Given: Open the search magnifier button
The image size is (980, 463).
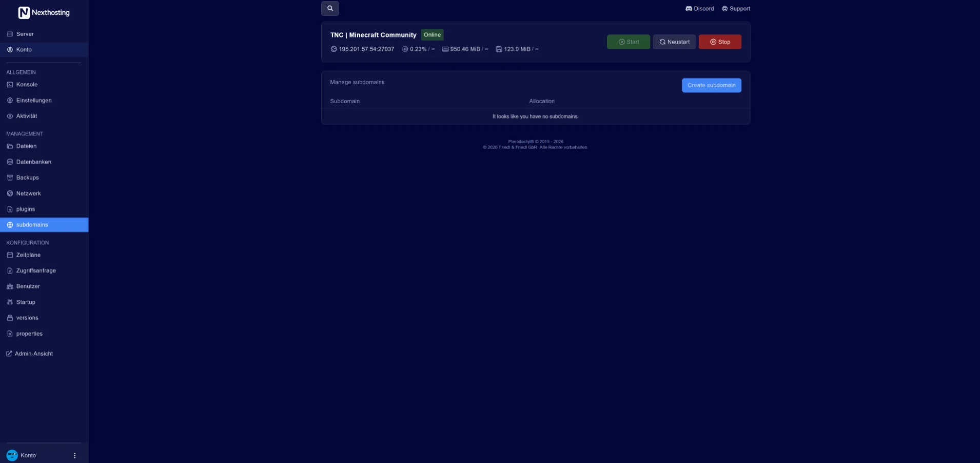Looking at the screenshot, I should [330, 8].
